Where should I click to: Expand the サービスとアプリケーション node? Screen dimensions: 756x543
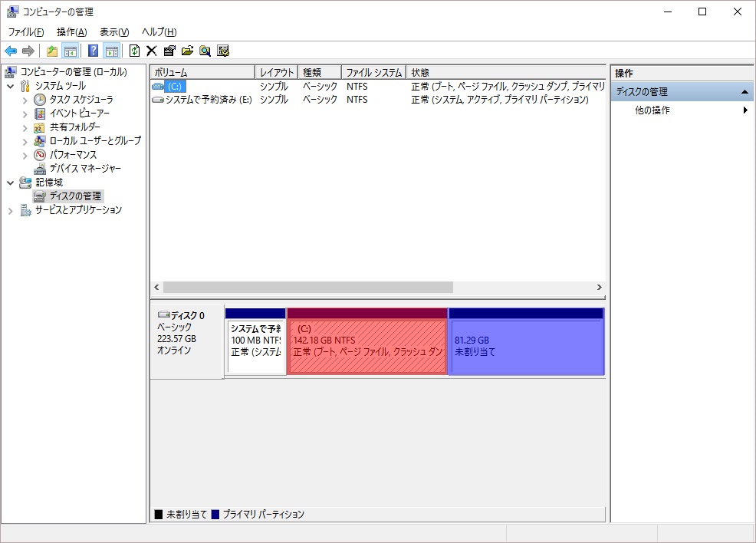(11, 210)
